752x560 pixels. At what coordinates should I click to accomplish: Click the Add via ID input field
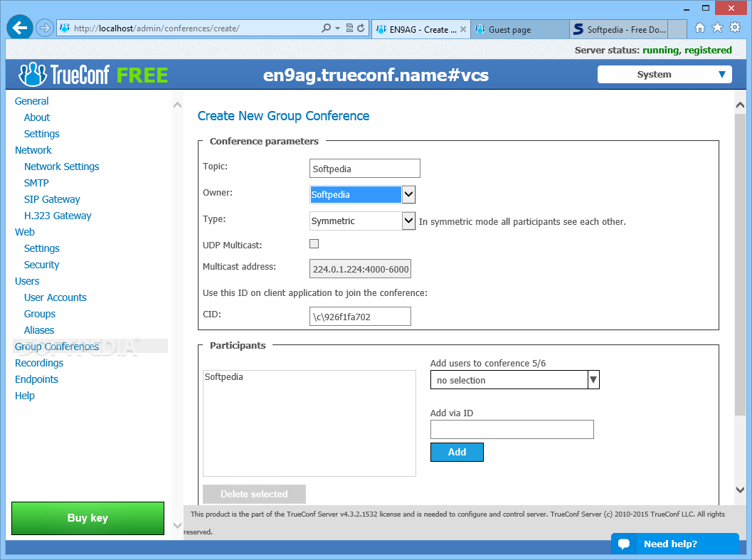[512, 429]
